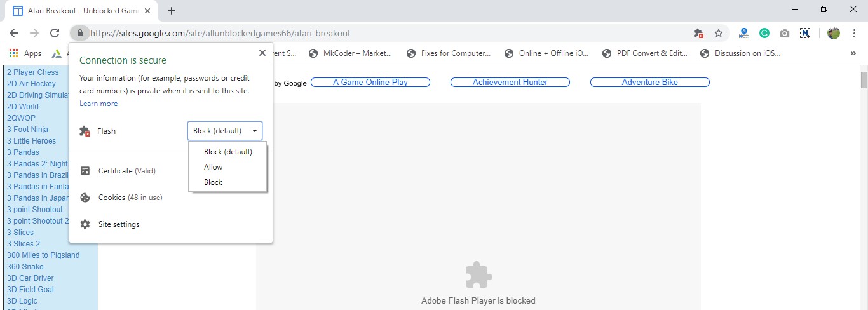Open Site settings
The image size is (868, 310).
pos(119,224)
